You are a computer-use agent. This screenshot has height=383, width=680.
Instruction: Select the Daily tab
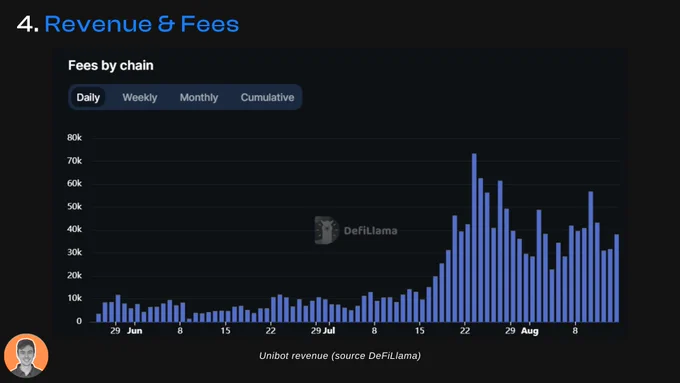point(88,97)
